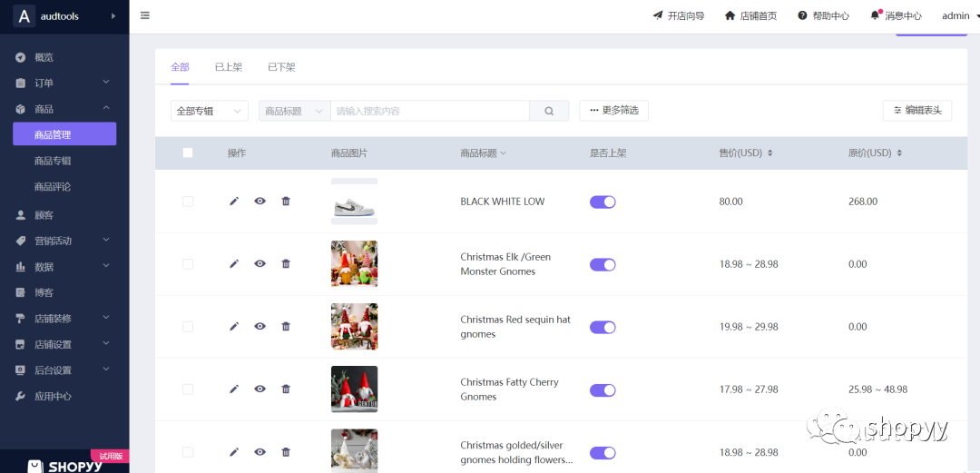Image resolution: width=980 pixels, height=473 pixels.
Task: Toggle 上架 switch for Red sequin hat gnomes
Action: 603,327
